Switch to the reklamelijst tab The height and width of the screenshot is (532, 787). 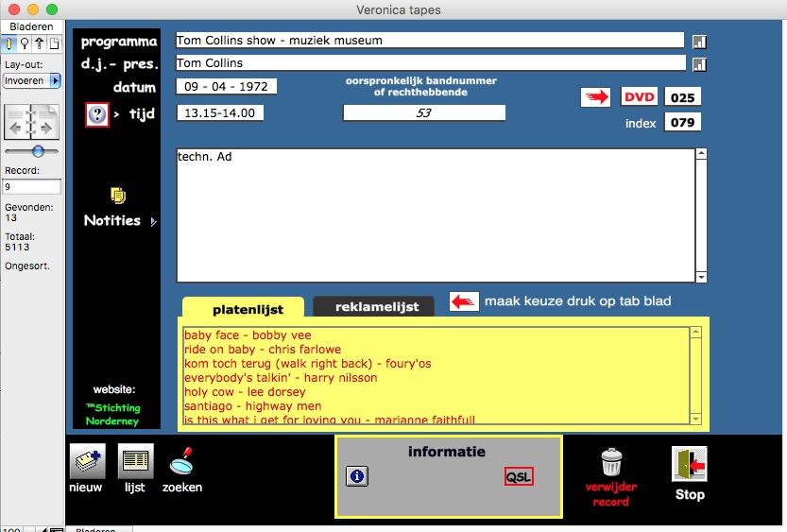[x=372, y=307]
